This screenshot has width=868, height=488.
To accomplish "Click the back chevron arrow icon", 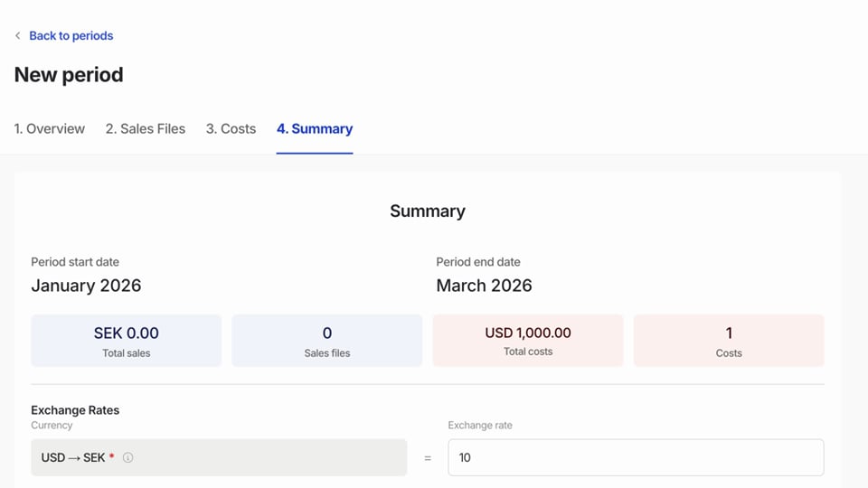I will point(18,36).
